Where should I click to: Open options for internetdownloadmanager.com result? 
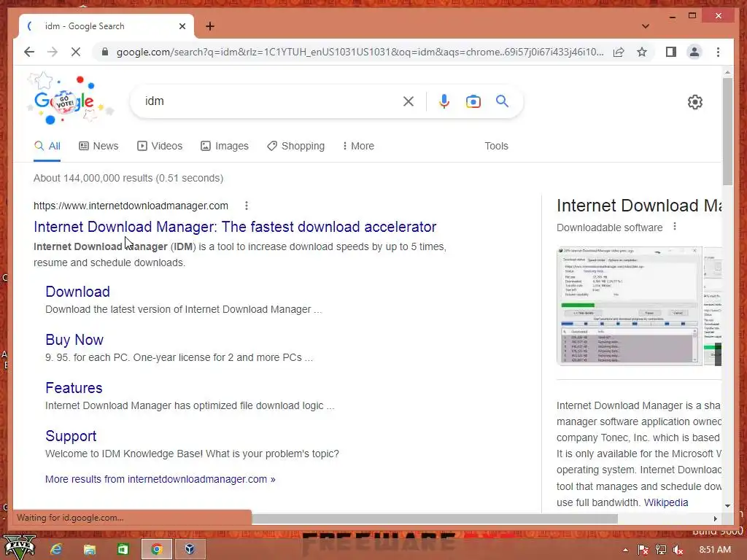click(x=247, y=206)
